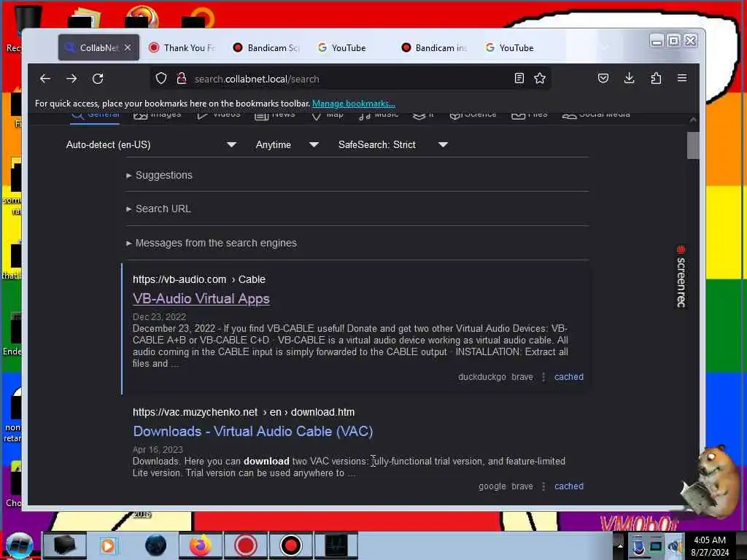Open the red circle recorder taskbar icon
Image resolution: width=747 pixels, height=560 pixels.
[x=246, y=545]
